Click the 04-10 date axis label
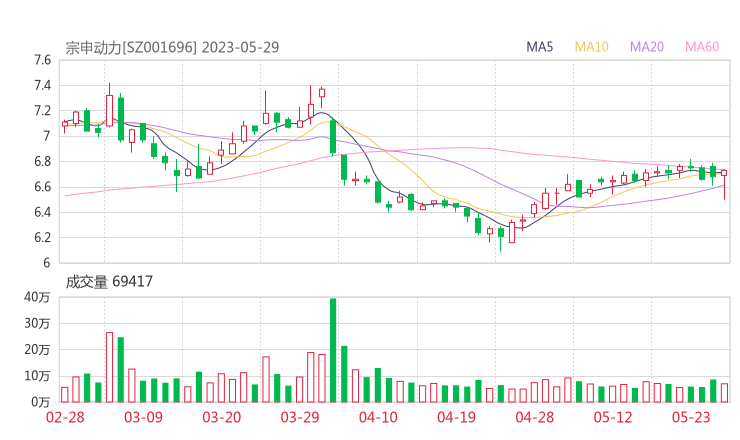Screen dimensions: 740x440 (x=378, y=417)
